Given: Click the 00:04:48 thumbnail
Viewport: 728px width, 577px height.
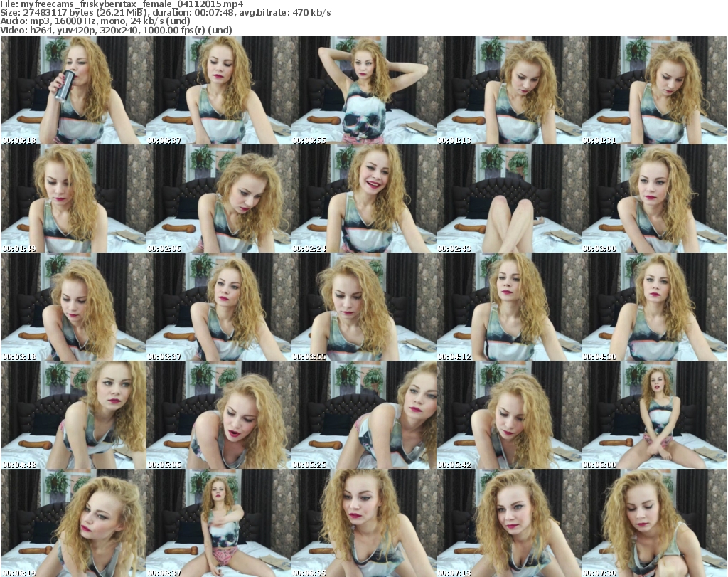Looking at the screenshot, I should (74, 415).
